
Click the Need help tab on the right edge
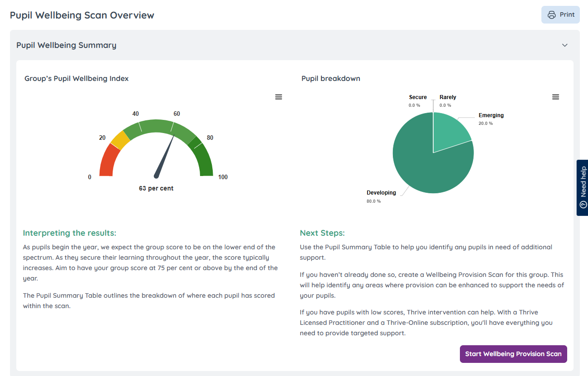[583, 187]
